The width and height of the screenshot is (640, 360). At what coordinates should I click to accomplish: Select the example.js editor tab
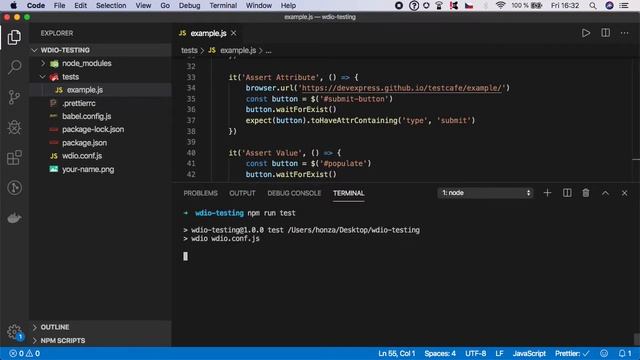(208, 33)
